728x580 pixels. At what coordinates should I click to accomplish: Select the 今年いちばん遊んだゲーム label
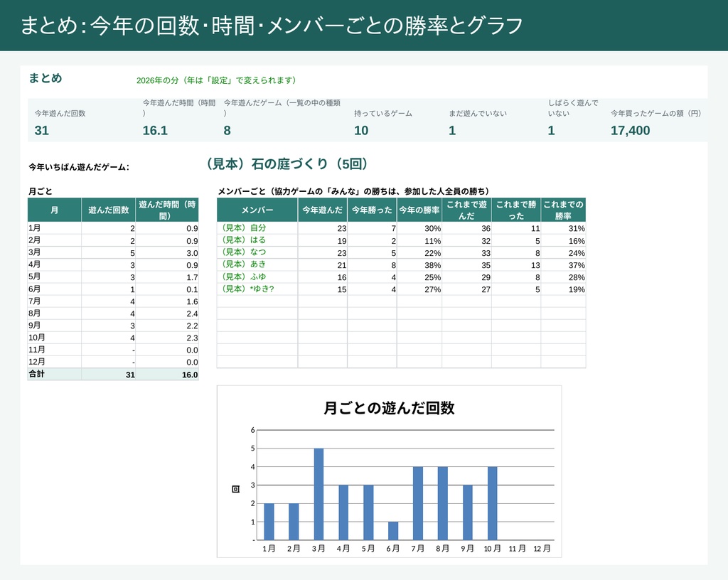[79, 167]
